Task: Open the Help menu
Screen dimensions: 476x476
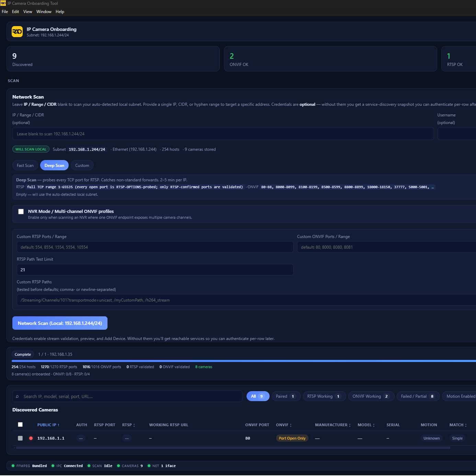Action: (60, 12)
